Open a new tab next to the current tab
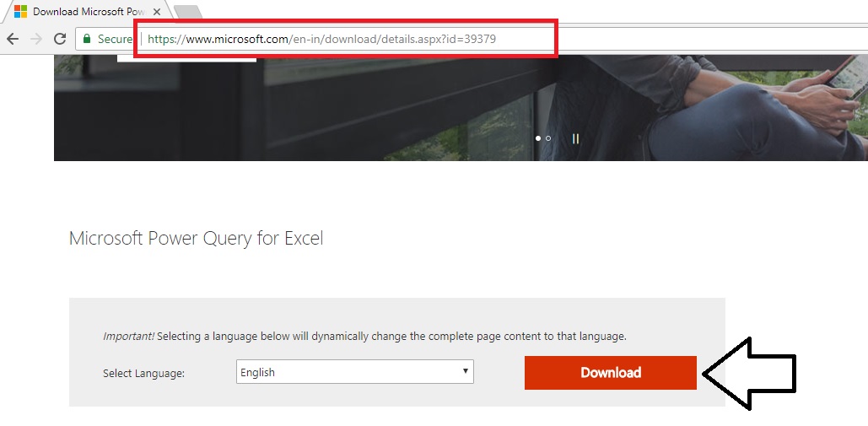Image resolution: width=868 pixels, height=426 pixels. click(x=187, y=12)
